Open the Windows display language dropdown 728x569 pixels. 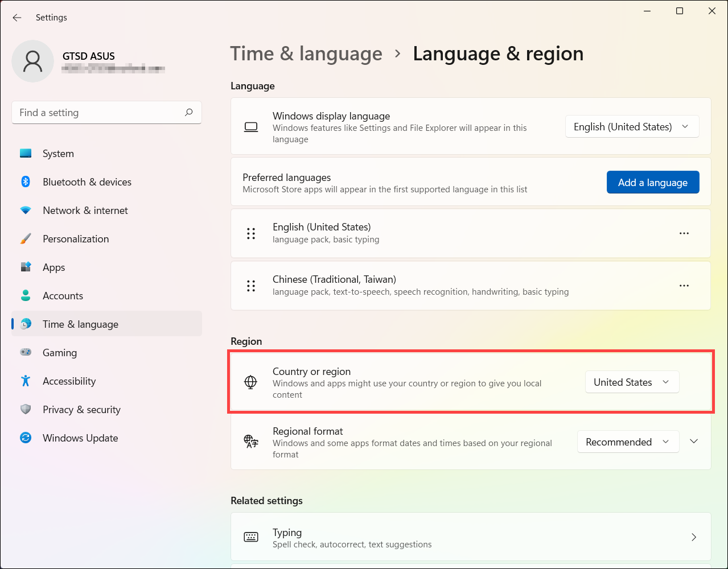[x=632, y=127]
